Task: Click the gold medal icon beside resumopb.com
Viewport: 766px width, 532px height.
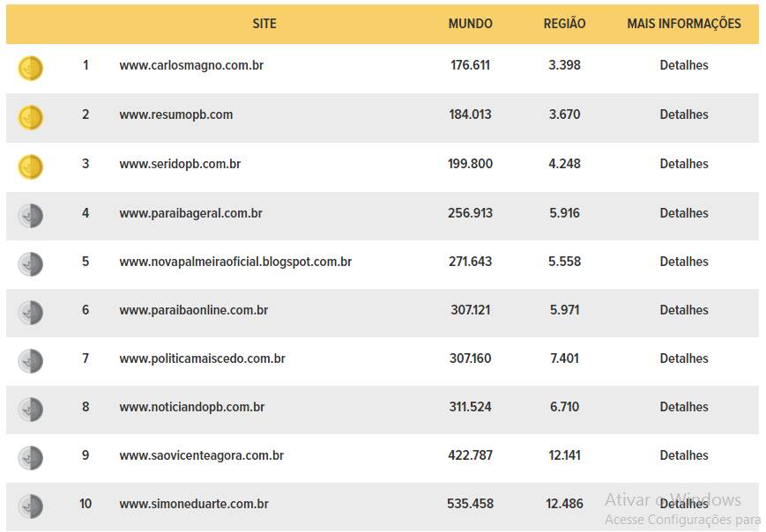Action: point(30,117)
